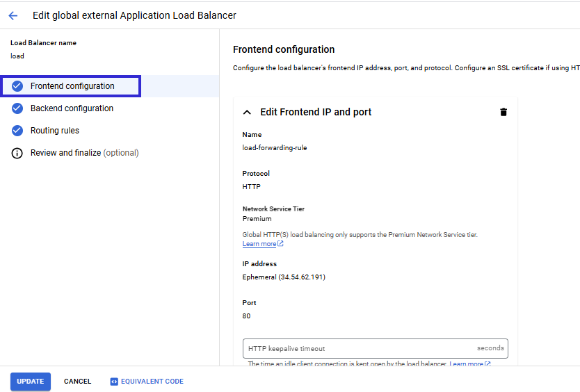The image size is (580, 392).
Task: Click Backend configuration checkmark icon
Action: click(x=17, y=108)
